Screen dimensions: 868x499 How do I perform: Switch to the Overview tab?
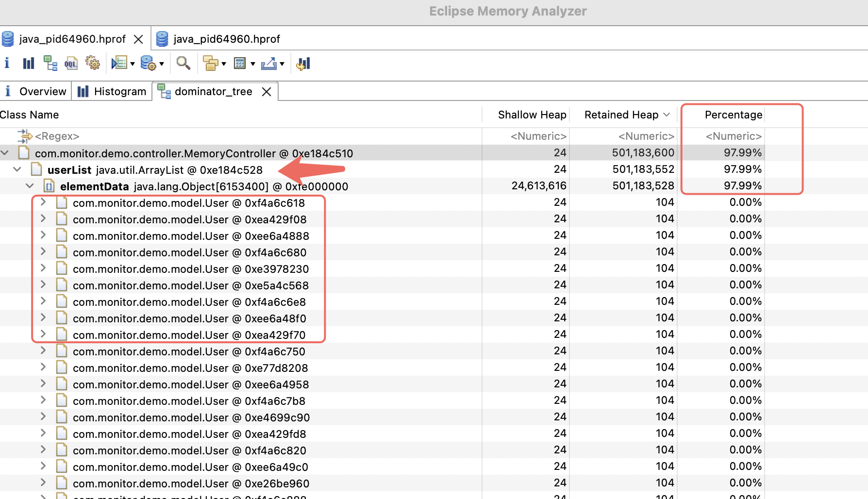[36, 91]
